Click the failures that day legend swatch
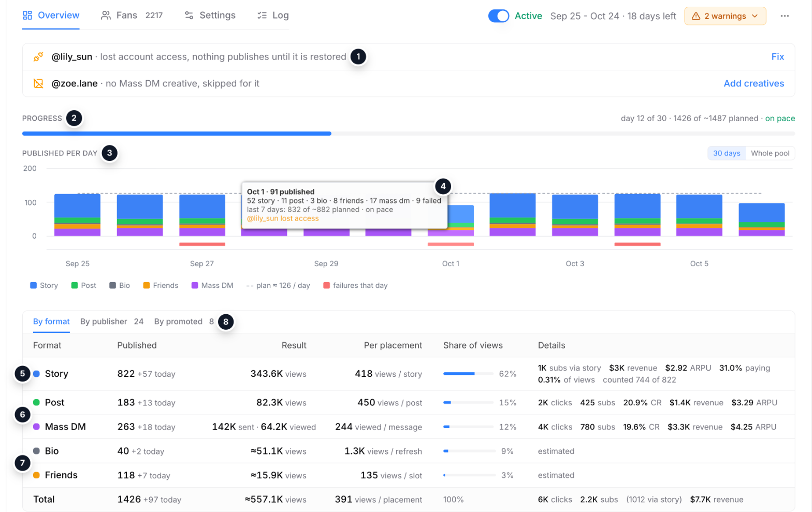Viewport: 812px width, 512px height. point(326,285)
